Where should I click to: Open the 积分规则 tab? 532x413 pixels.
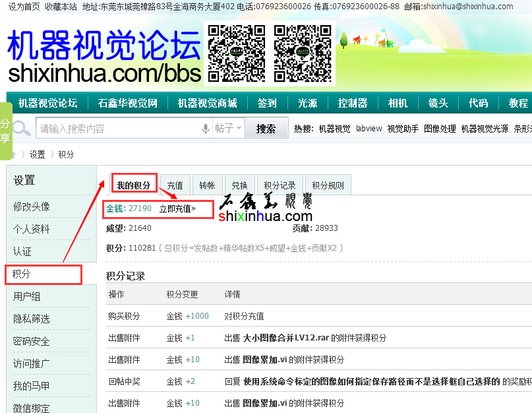[328, 186]
